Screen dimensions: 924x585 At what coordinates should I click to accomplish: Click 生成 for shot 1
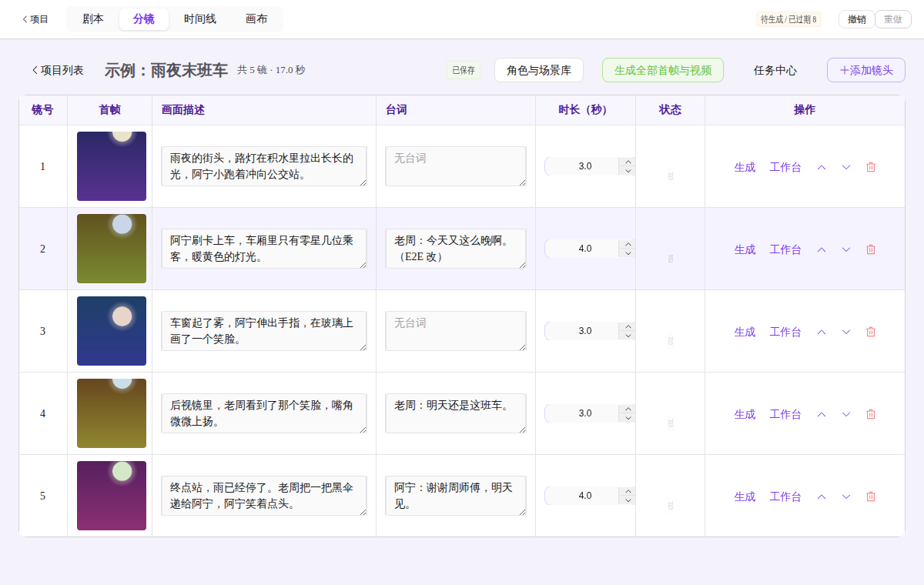pos(745,167)
